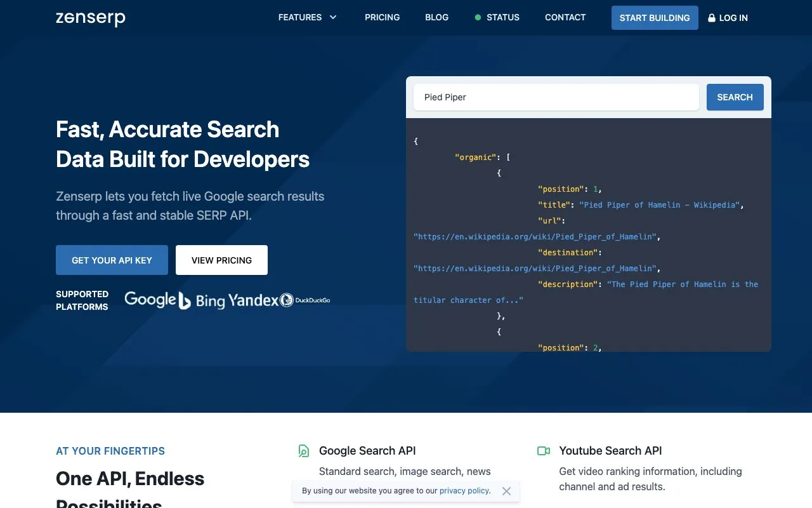Click the first en.wikipedia.org url value
The height and width of the screenshot is (508, 812).
pos(535,237)
